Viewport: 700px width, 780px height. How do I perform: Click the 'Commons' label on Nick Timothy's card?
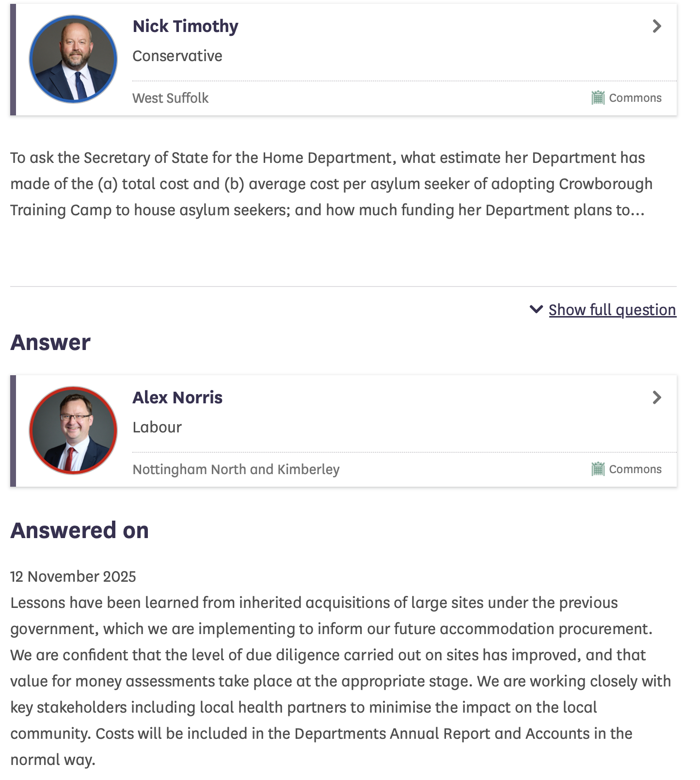(x=635, y=98)
